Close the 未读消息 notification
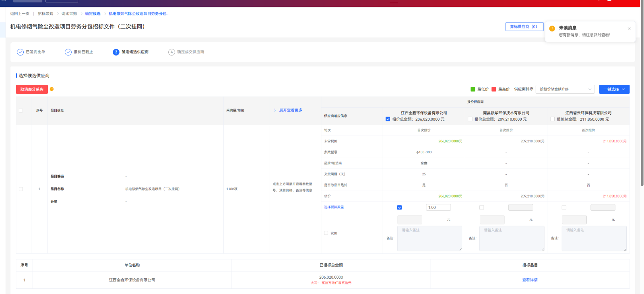 [x=629, y=29]
